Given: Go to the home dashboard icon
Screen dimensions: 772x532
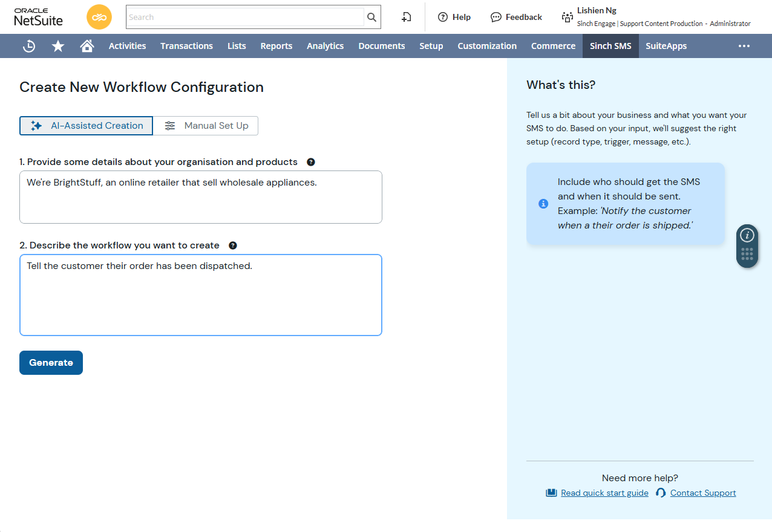Looking at the screenshot, I should [x=87, y=46].
